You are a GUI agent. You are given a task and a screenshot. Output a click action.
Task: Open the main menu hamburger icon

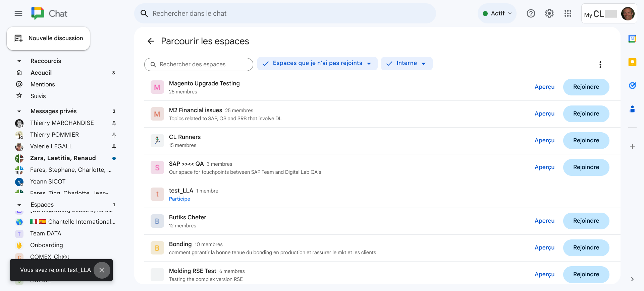(x=18, y=13)
